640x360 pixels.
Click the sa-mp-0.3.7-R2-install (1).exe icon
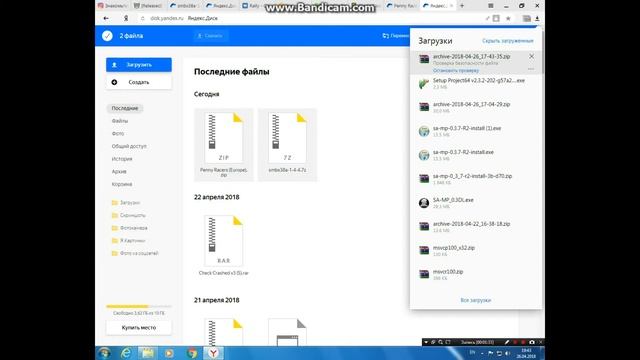coord(424,131)
